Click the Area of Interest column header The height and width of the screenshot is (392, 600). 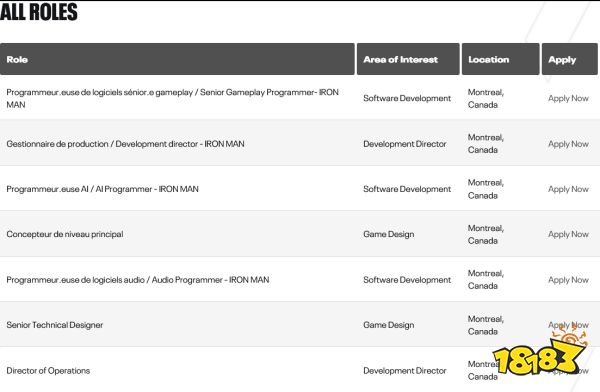coord(408,59)
